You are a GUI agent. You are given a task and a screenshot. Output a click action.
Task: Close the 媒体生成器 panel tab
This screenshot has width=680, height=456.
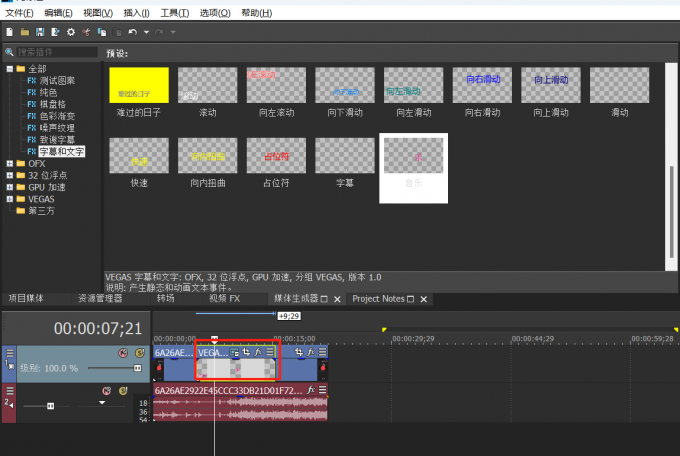[337, 299]
